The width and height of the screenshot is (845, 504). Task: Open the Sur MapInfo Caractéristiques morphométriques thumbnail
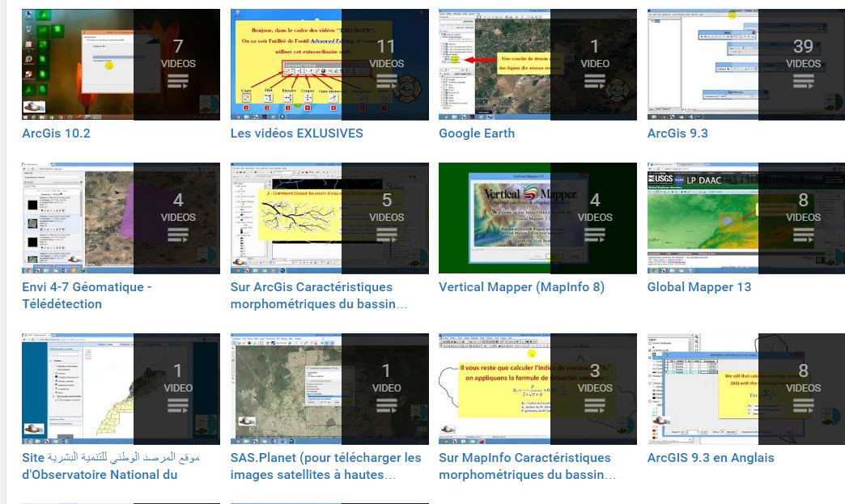(x=537, y=389)
